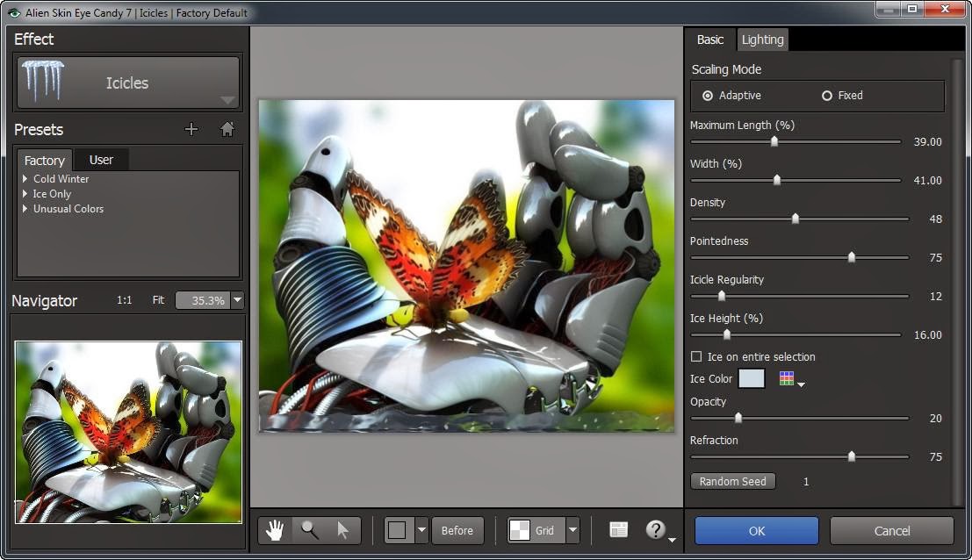This screenshot has width=972, height=560.
Task: Switch to the User presets tab
Action: [101, 160]
